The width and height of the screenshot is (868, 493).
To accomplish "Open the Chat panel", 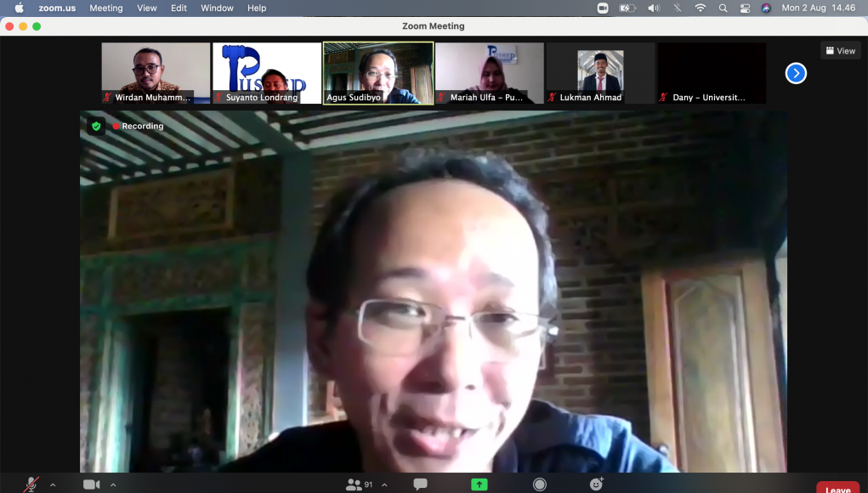I will coord(420,484).
